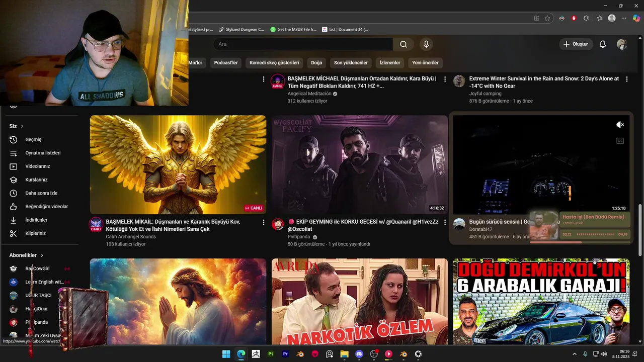Image resolution: width=644 pixels, height=362 pixels.
Task: Open Edge settings and more menu
Action: click(624, 18)
